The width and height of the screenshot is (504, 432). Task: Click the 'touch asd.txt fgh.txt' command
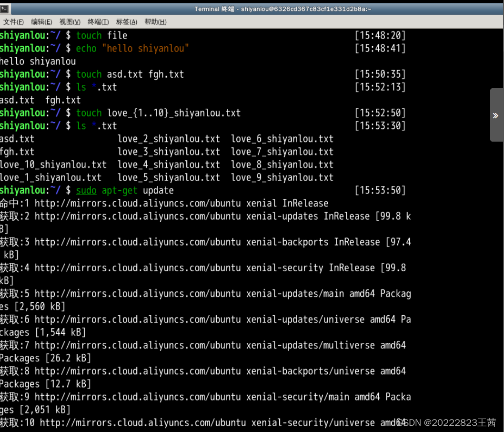click(130, 74)
